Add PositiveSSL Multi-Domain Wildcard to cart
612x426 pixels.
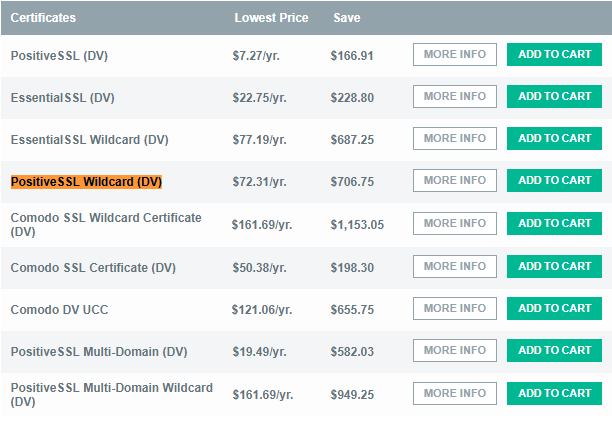[x=554, y=393]
